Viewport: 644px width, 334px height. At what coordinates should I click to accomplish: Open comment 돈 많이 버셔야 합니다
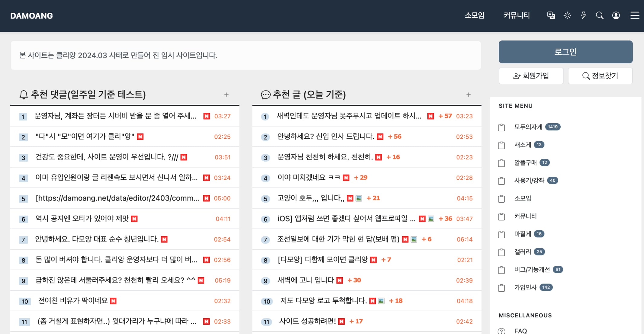pyautogui.click(x=116, y=260)
